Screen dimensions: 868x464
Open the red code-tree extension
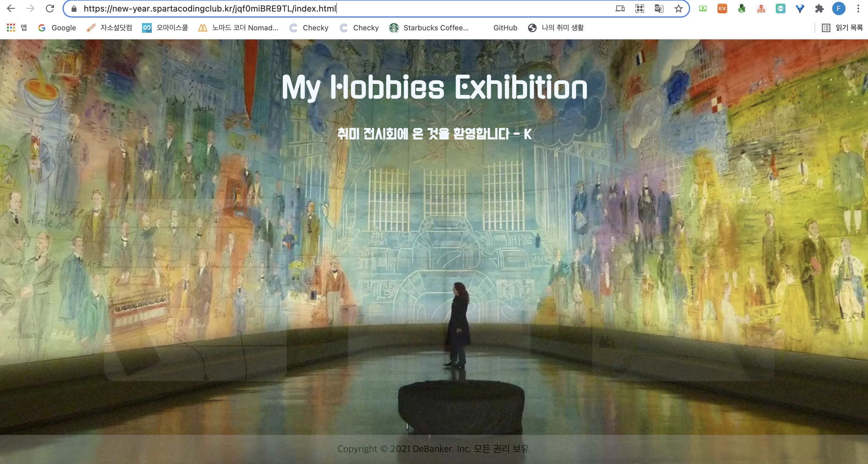[x=761, y=8]
